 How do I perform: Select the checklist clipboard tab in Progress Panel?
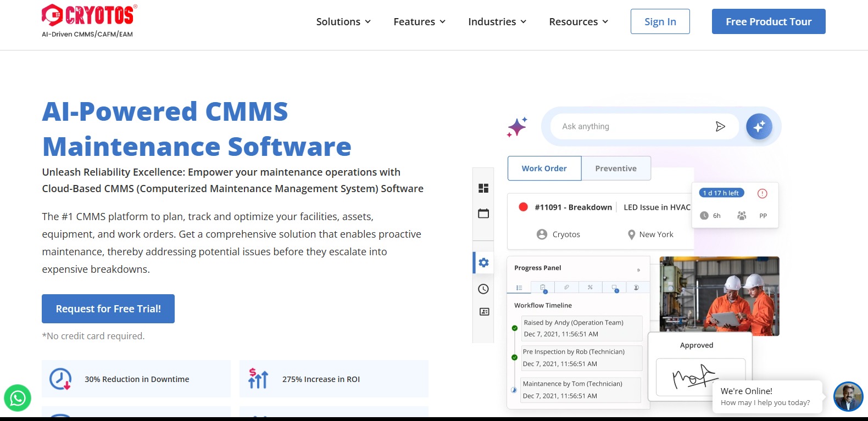click(x=543, y=288)
